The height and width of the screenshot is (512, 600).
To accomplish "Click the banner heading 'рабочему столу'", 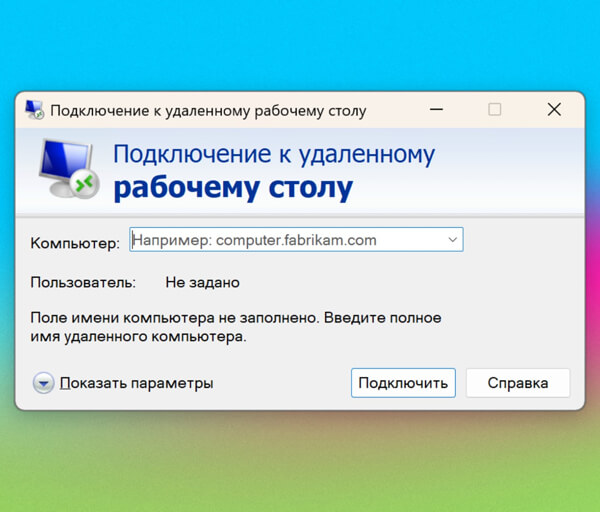I will [233, 188].
